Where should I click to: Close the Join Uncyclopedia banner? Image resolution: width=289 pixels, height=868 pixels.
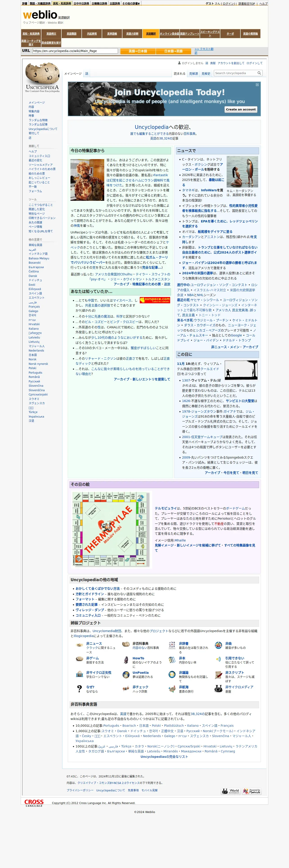pyautogui.click(x=257, y=85)
